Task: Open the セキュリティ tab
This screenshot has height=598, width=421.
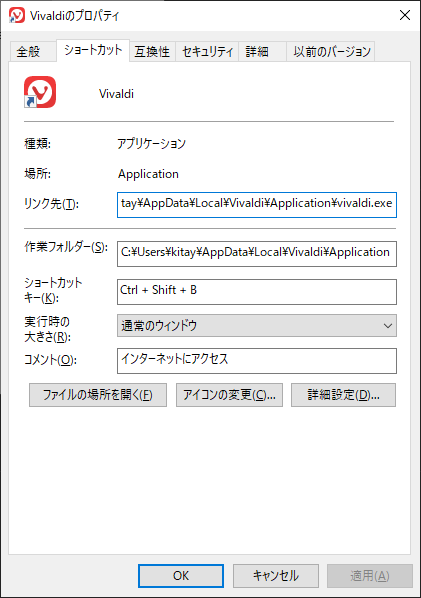Action: click(207, 51)
